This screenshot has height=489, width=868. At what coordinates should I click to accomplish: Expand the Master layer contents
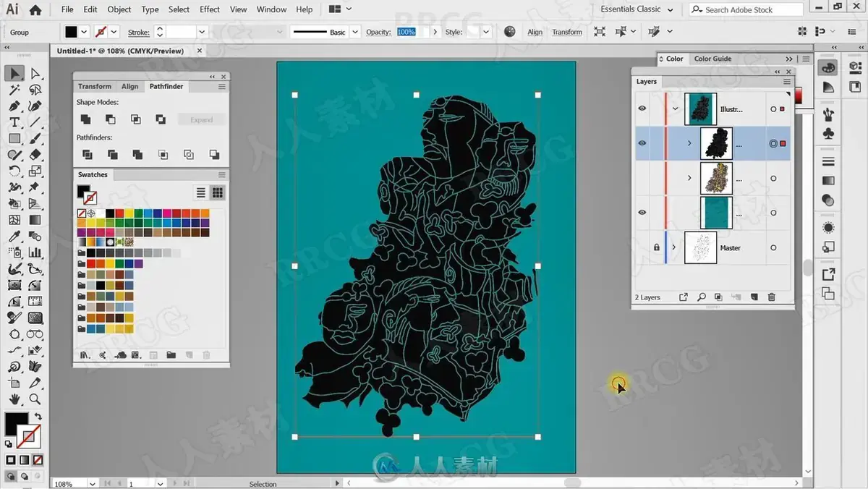click(x=674, y=247)
